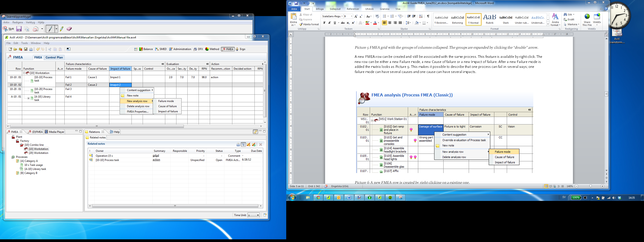Switch to the Ergo module

pyautogui.click(x=240, y=49)
